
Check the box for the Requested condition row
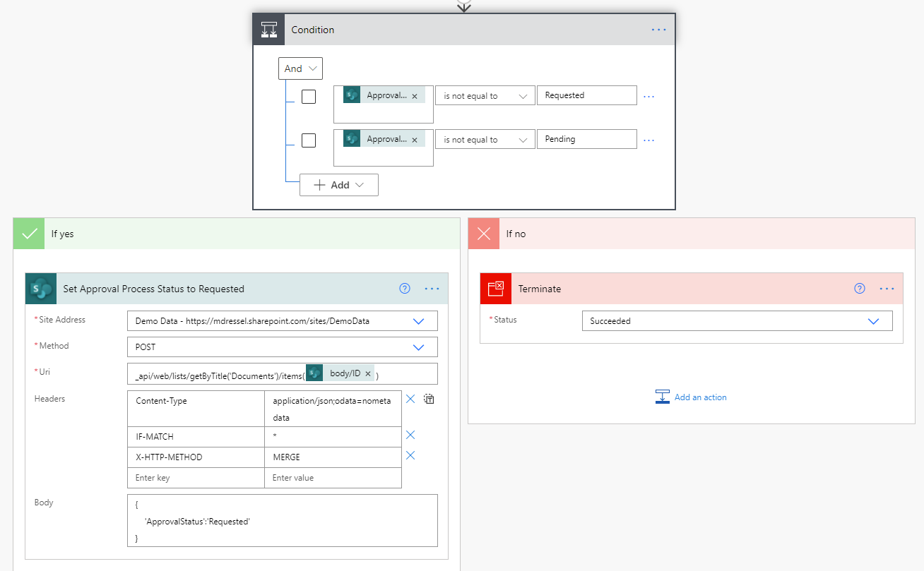309,97
